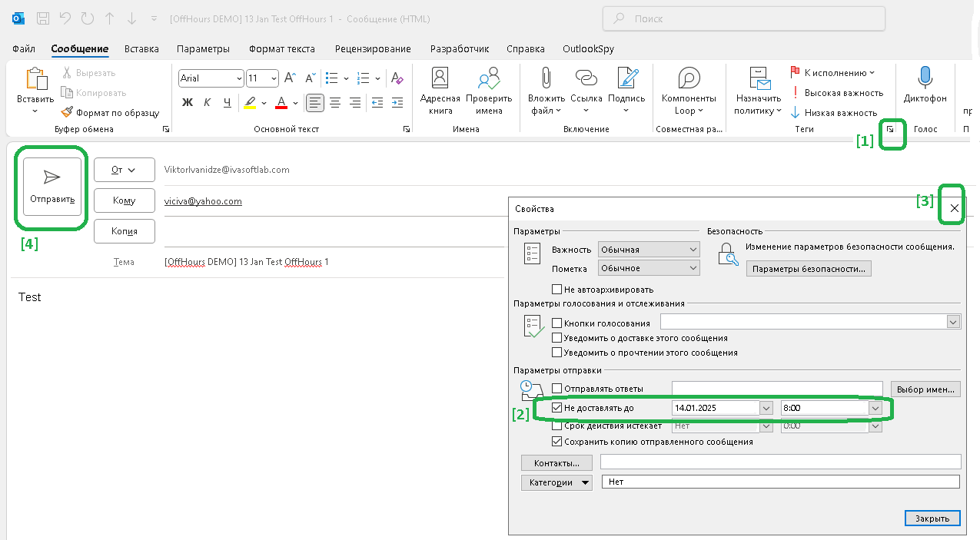This screenshot has height=540, width=980.
Task: Switch to the Параметры tab
Action: 203,49
